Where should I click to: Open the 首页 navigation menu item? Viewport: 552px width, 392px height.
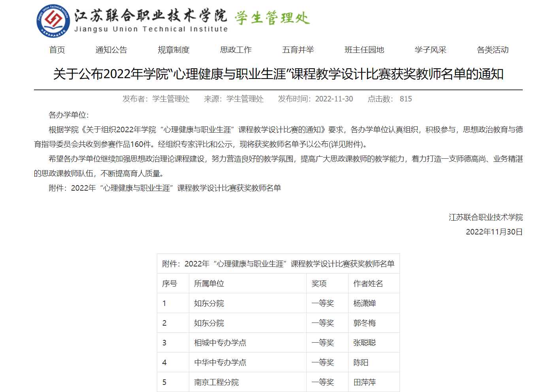coord(57,50)
